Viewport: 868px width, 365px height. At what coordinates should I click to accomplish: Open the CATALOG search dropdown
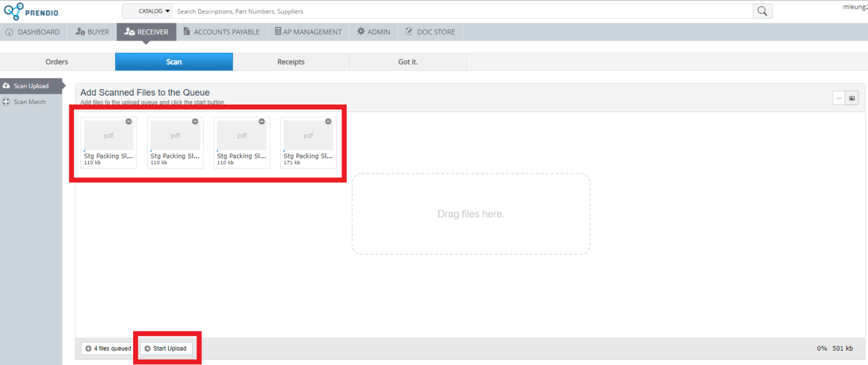(148, 11)
